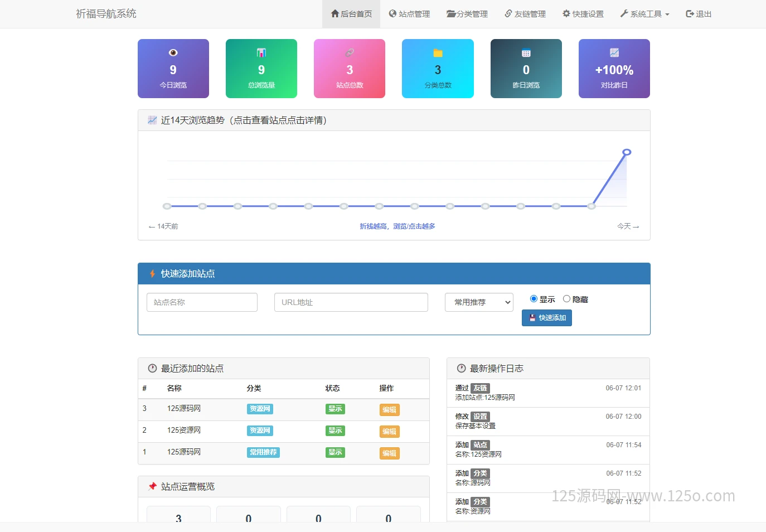The image size is (766, 532).
Task: Click 退出 to log out
Action: pyautogui.click(x=699, y=14)
